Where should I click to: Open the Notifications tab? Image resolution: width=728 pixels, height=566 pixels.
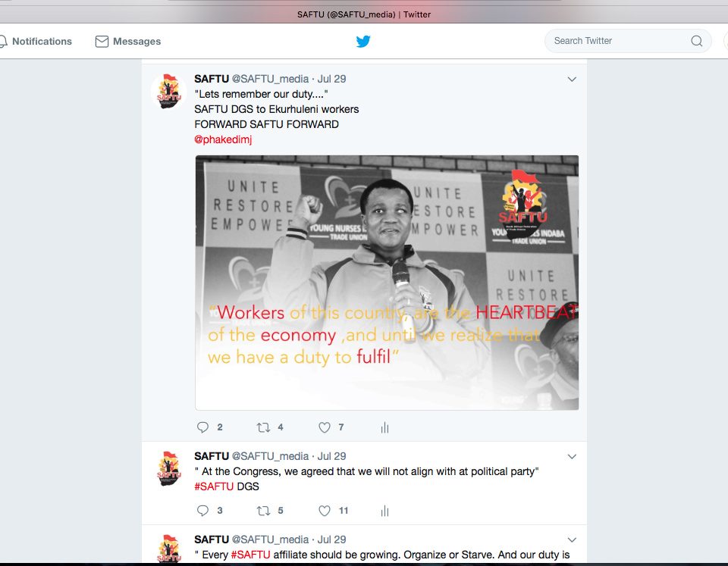point(36,42)
